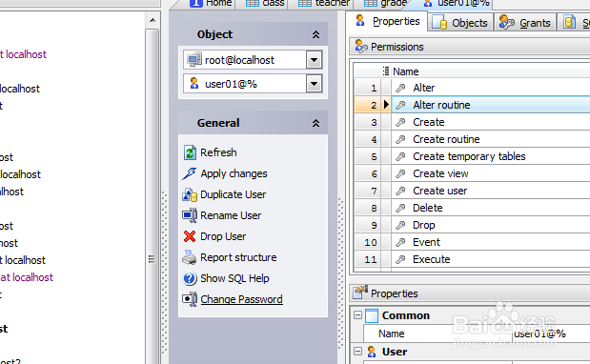Click the Permissions section header icon
Viewport: 590px width, 364px height.
[361, 47]
